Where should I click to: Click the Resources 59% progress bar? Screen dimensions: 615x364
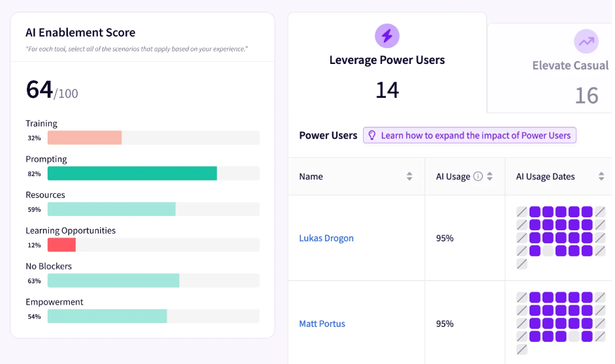tap(153, 209)
